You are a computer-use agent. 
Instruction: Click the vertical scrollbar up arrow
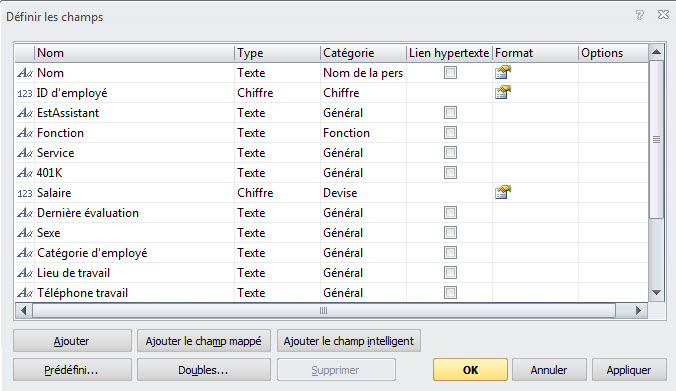pyautogui.click(x=657, y=52)
